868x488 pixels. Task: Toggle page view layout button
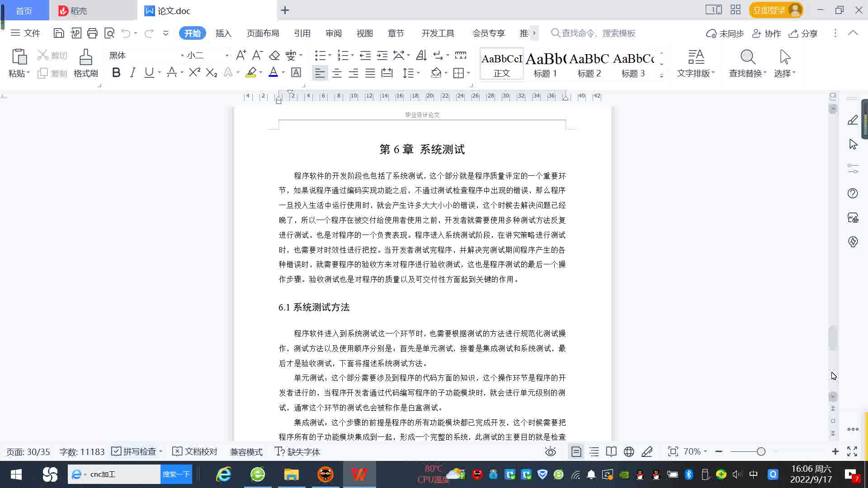click(576, 451)
